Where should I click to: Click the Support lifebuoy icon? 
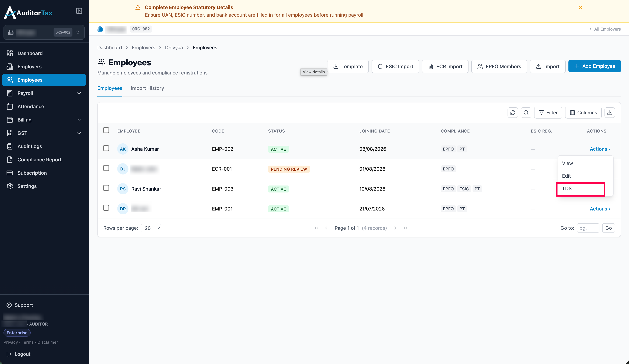point(9,305)
